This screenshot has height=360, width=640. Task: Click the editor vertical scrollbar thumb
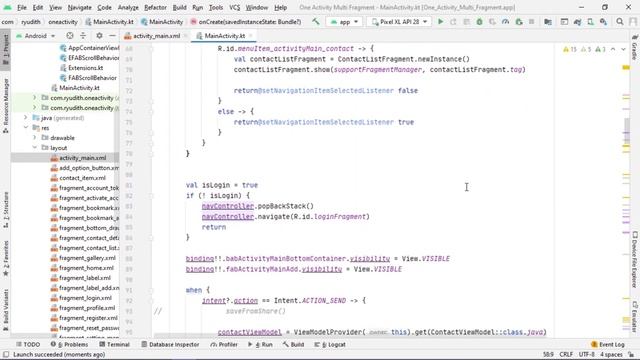627,131
